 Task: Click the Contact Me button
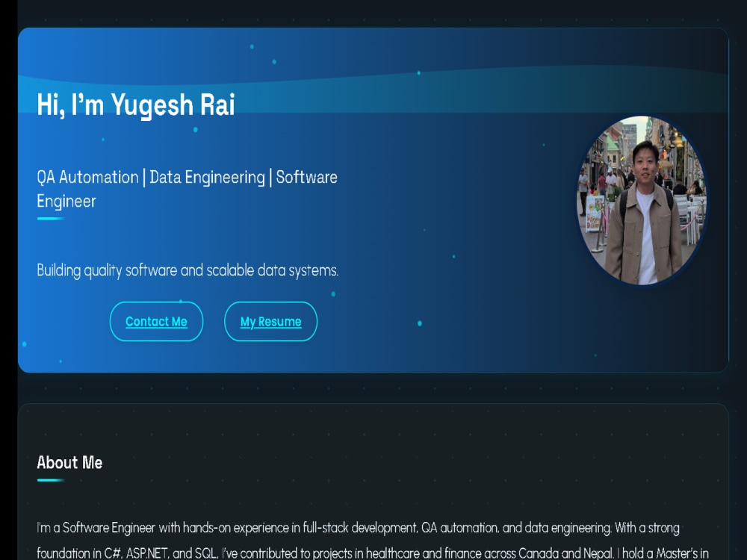pos(156,321)
